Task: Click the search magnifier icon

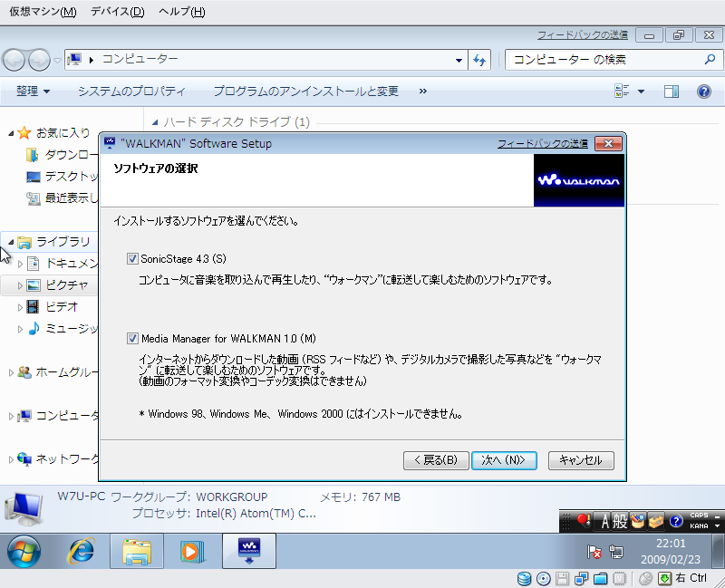Action: (x=710, y=59)
